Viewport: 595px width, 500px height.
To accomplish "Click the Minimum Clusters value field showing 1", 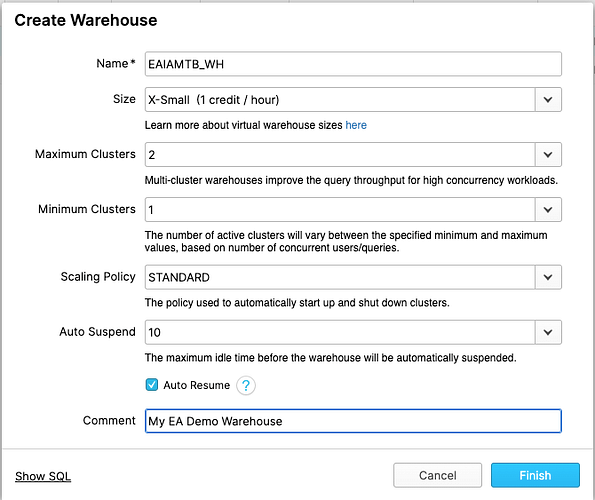I will tap(340, 210).
